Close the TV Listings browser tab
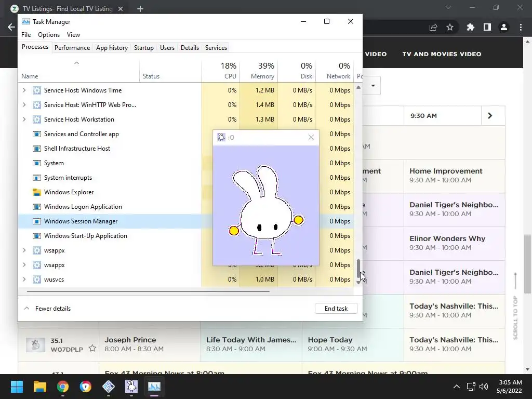Image resolution: width=532 pixels, height=399 pixels. [x=121, y=9]
